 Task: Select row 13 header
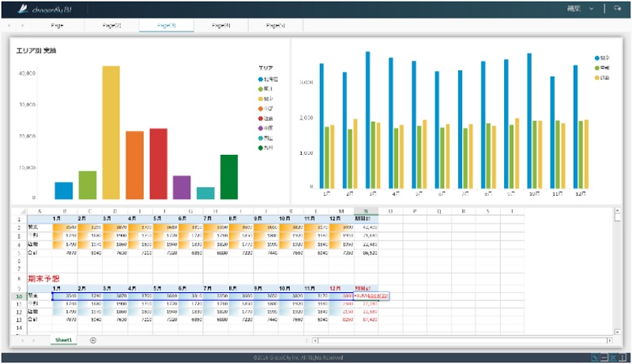(19, 320)
